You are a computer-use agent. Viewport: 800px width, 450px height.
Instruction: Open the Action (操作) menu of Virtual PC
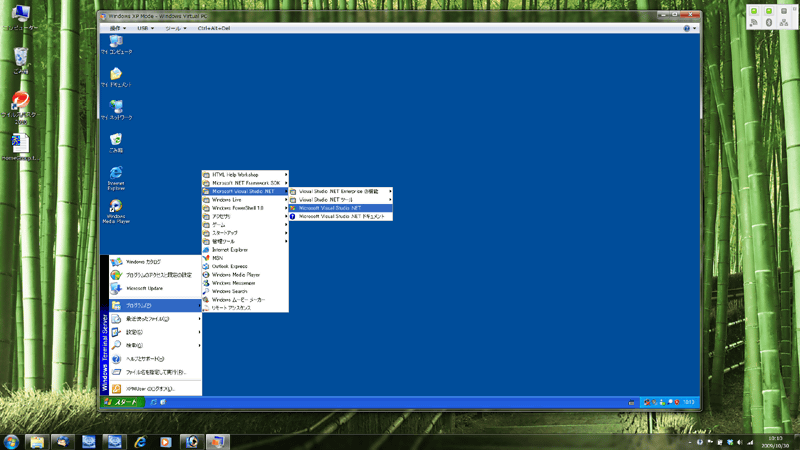(x=118, y=29)
